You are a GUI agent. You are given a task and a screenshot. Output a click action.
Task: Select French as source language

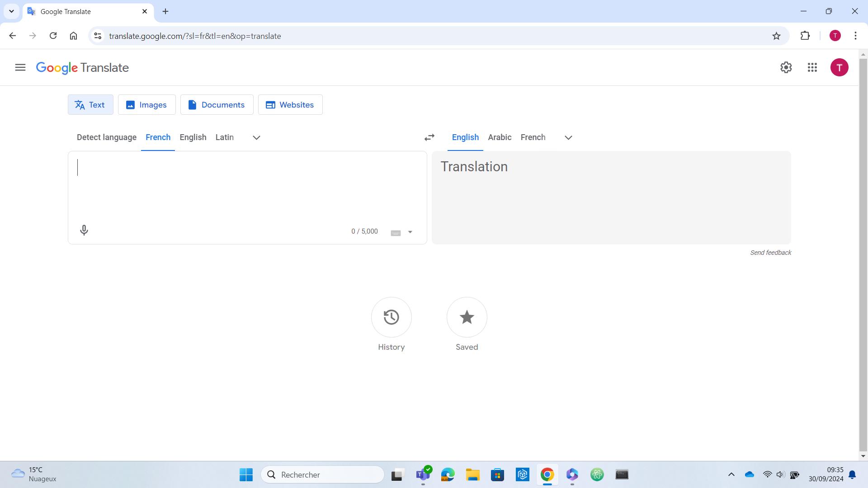coord(158,137)
